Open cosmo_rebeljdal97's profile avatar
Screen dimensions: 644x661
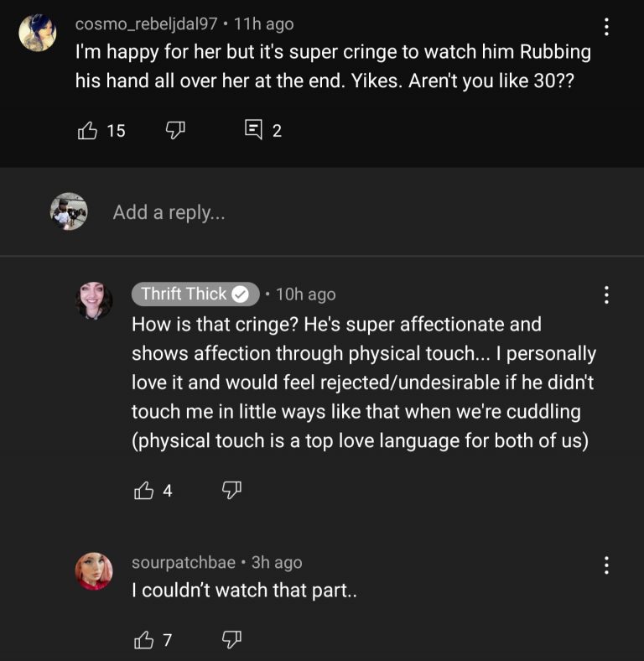pyautogui.click(x=38, y=33)
